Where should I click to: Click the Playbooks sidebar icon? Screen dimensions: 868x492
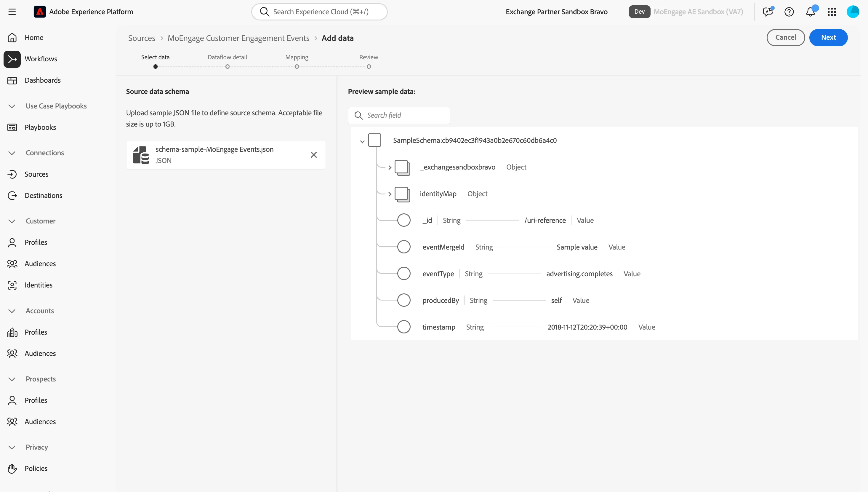click(x=12, y=127)
